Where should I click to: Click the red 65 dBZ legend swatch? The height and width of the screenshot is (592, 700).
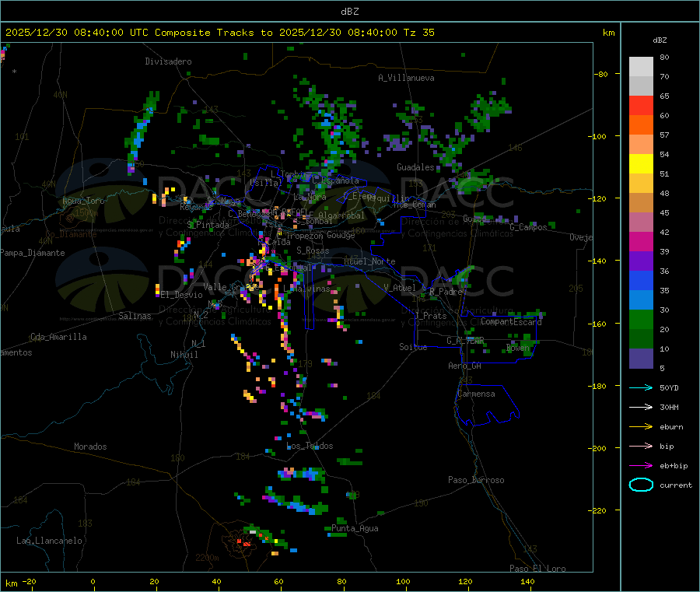click(x=641, y=105)
